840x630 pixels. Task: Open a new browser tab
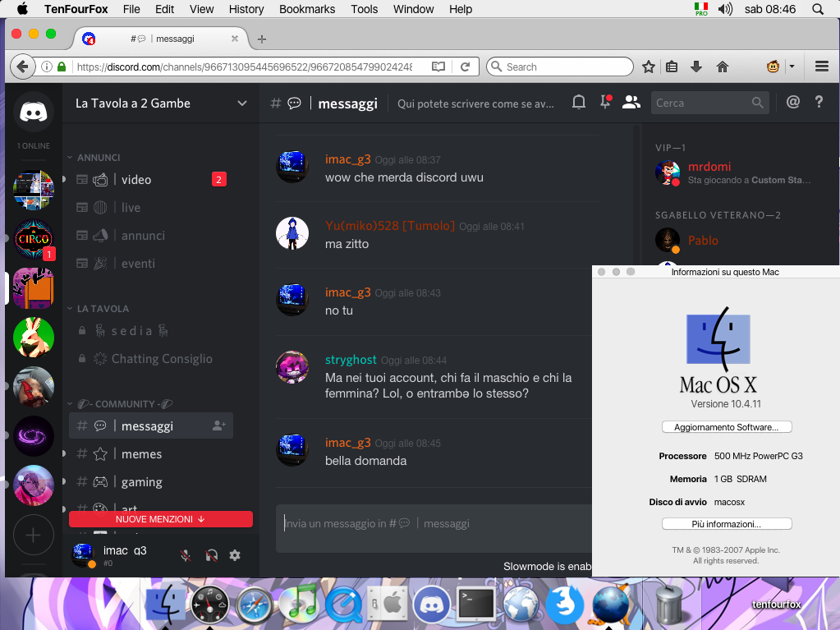pos(261,39)
